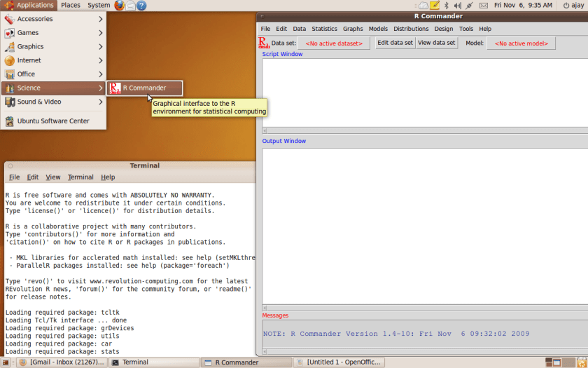Viewport: 588px width, 368px height.
Task: Click the Show Desktop icon in bottom panel
Action: click(x=6, y=363)
